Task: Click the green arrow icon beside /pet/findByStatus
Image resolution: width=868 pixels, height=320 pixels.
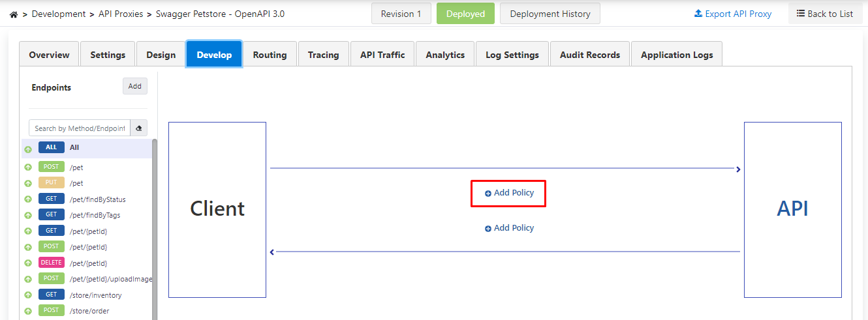Action: pyautogui.click(x=28, y=199)
